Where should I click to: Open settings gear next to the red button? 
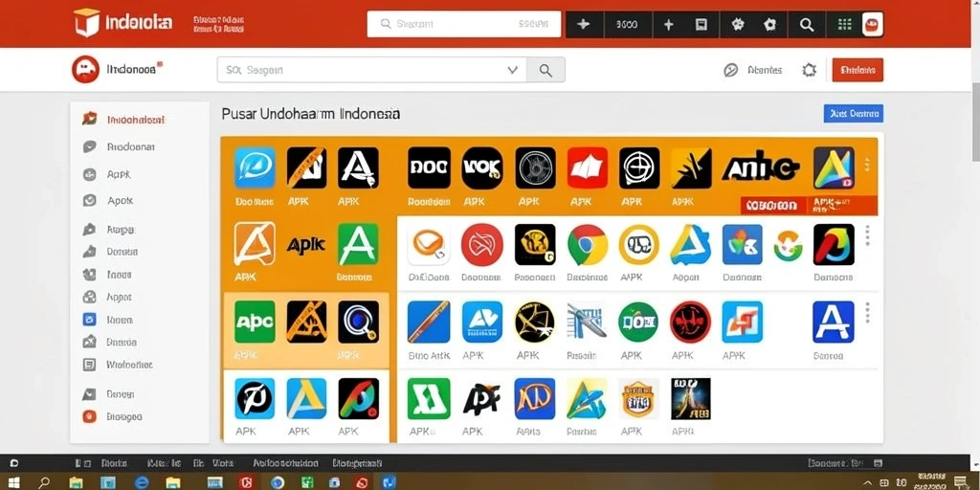tap(810, 70)
